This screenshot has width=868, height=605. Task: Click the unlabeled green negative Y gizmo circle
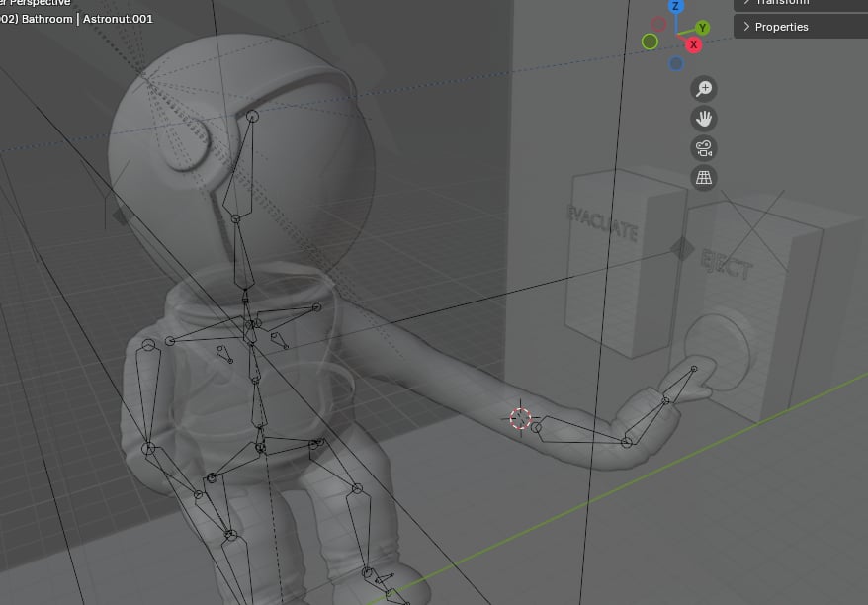650,42
